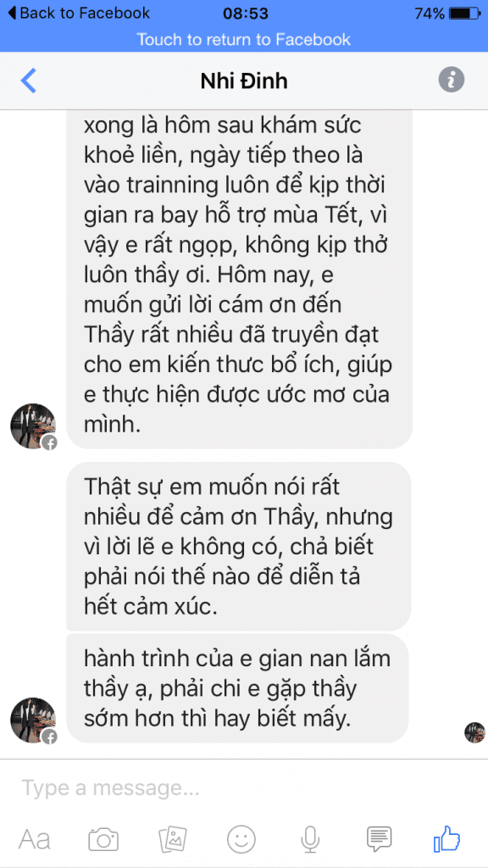Tap the blue back chevron arrow
The image size is (488, 868).
coord(28,81)
